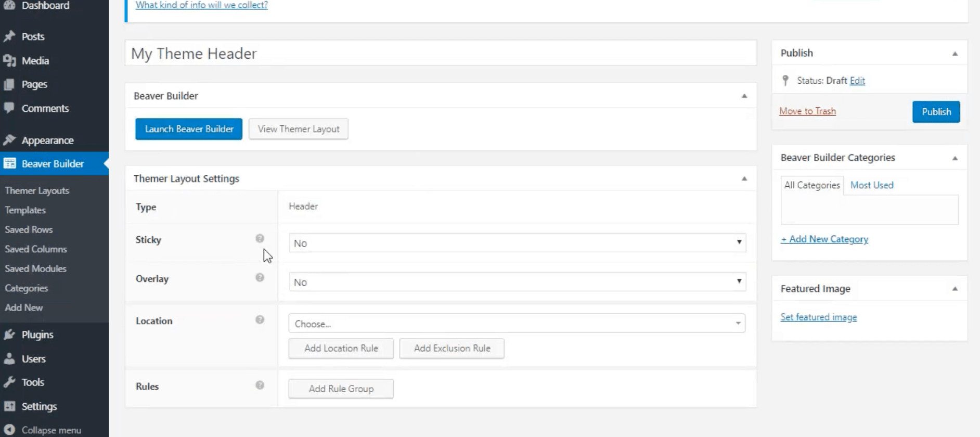Open the Overlay dropdown
This screenshot has width=980, height=437.
tap(517, 281)
